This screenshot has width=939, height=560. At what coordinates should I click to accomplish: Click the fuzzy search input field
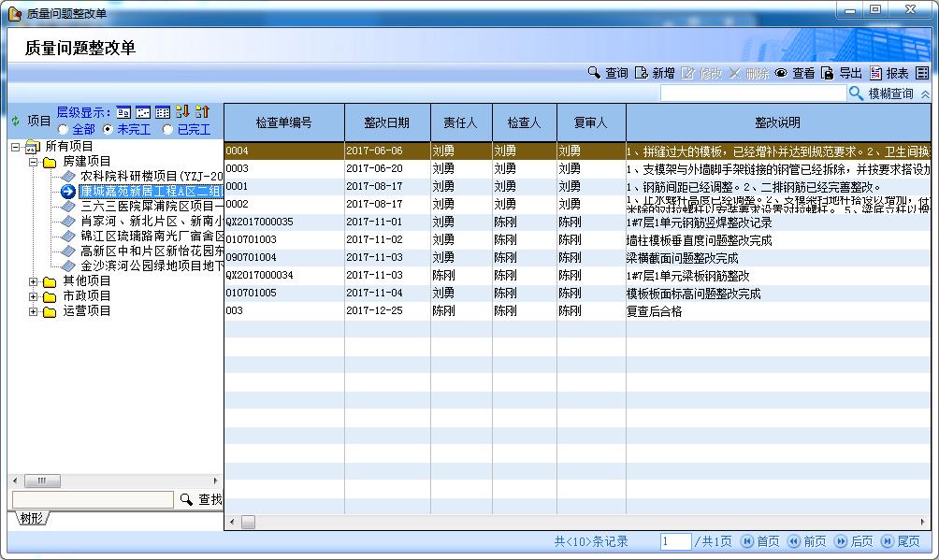tap(753, 93)
